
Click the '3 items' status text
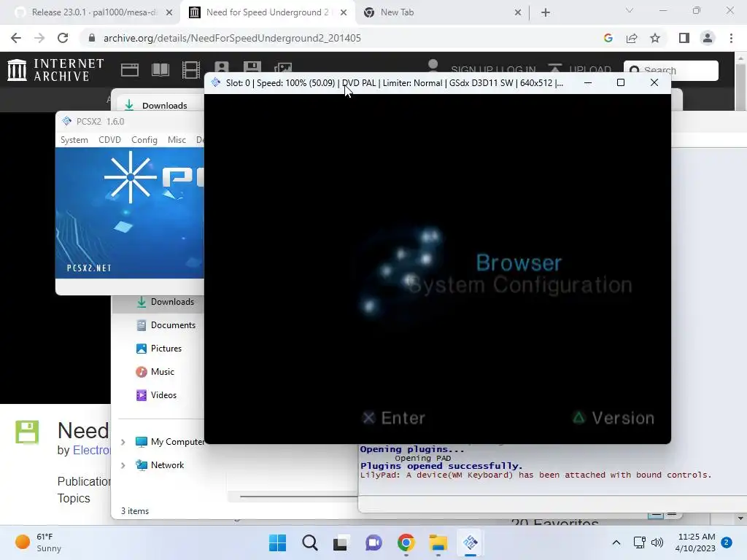click(135, 511)
